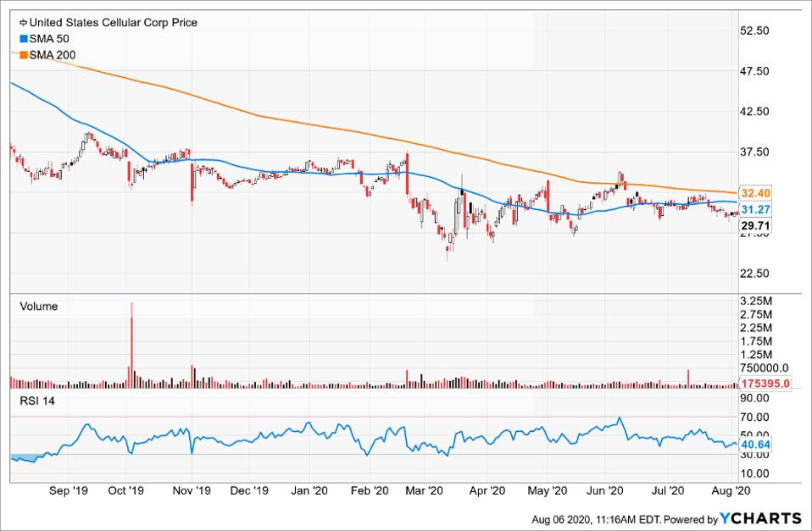Click the 90.00 RSI axis label
Viewport: 812px width, 531px height.
[754, 398]
